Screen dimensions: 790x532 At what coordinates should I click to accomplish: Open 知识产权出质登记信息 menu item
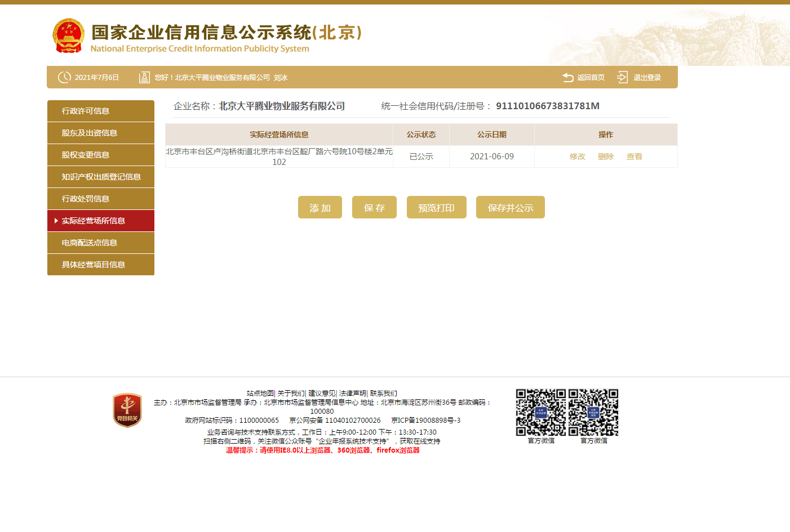click(x=101, y=177)
